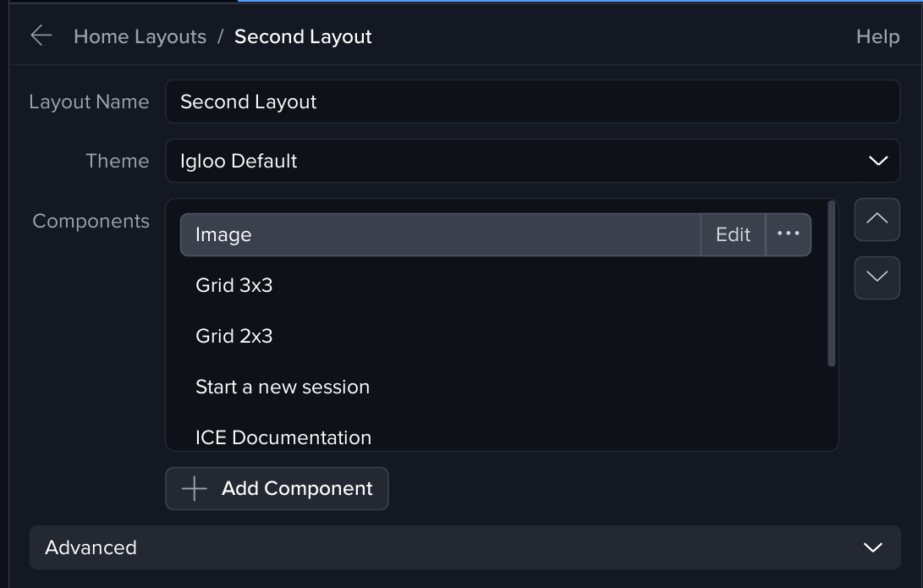Open the Help link
The height and width of the screenshot is (588, 923).
(x=877, y=36)
